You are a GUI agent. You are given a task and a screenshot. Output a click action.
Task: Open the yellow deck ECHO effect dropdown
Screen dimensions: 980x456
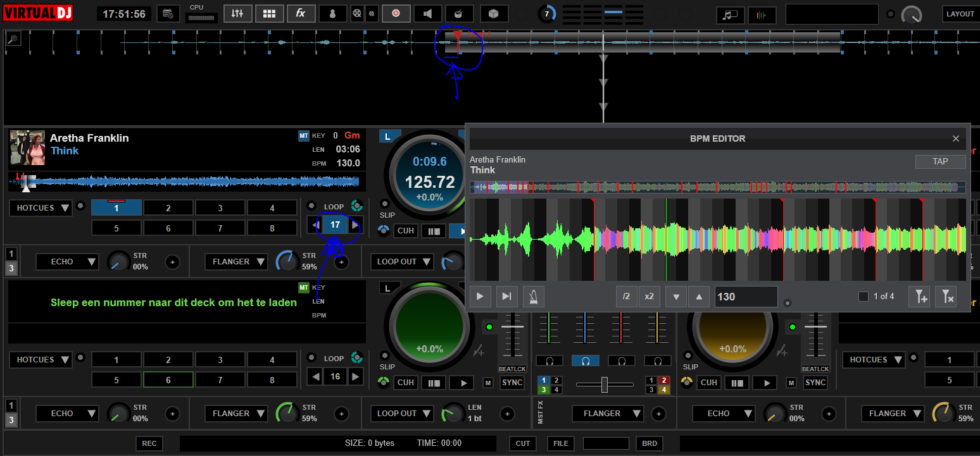(724, 413)
